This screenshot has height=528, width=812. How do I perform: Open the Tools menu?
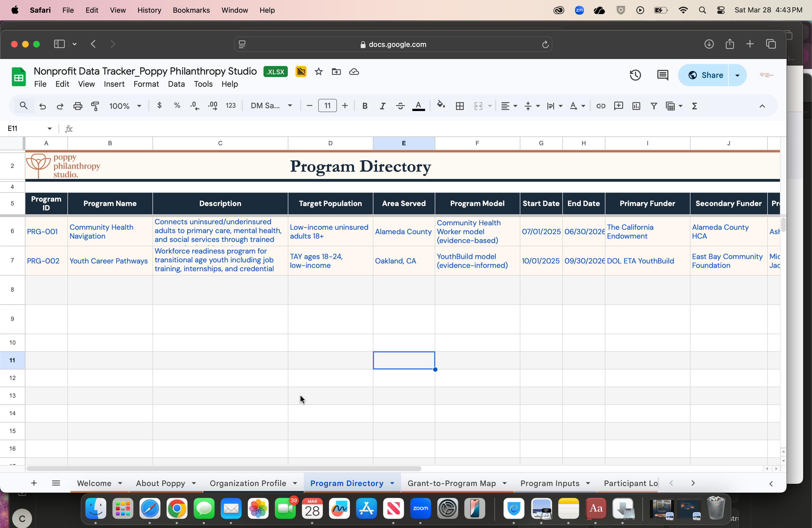tap(203, 84)
